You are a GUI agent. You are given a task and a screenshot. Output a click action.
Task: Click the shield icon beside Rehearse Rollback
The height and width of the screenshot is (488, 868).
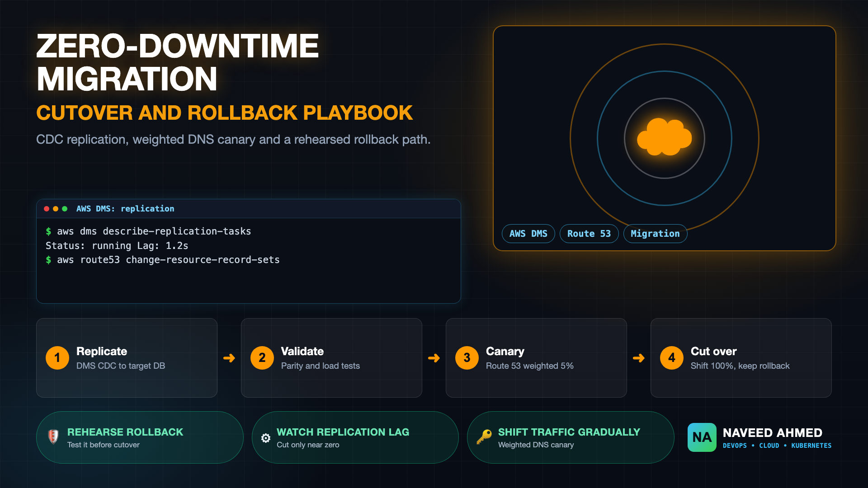pyautogui.click(x=53, y=436)
